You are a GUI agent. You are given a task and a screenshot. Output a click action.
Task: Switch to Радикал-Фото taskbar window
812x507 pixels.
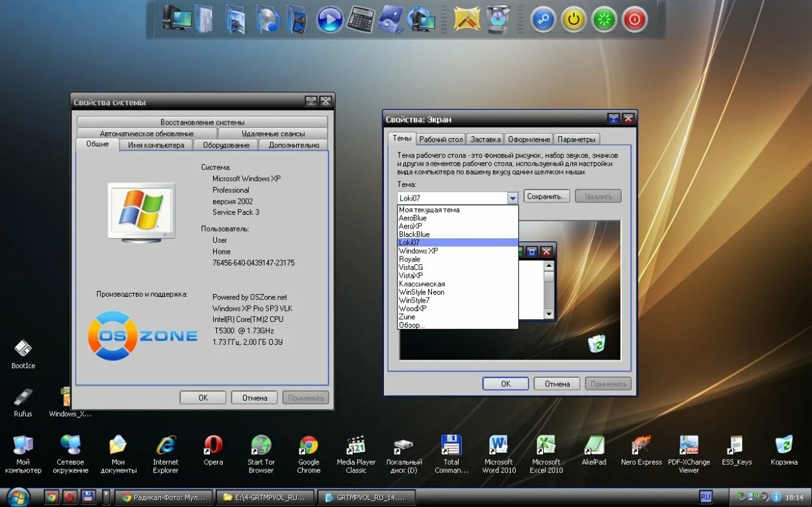pos(164,498)
